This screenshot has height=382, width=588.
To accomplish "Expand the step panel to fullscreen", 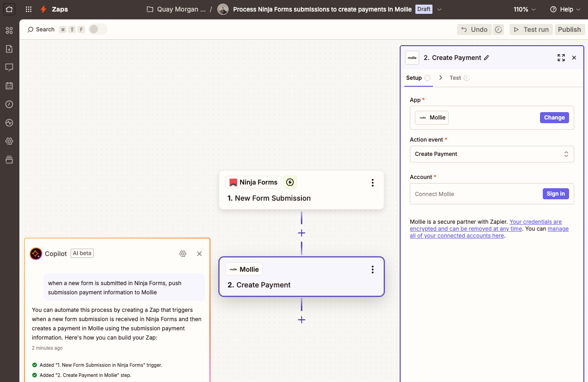I will 561,58.
